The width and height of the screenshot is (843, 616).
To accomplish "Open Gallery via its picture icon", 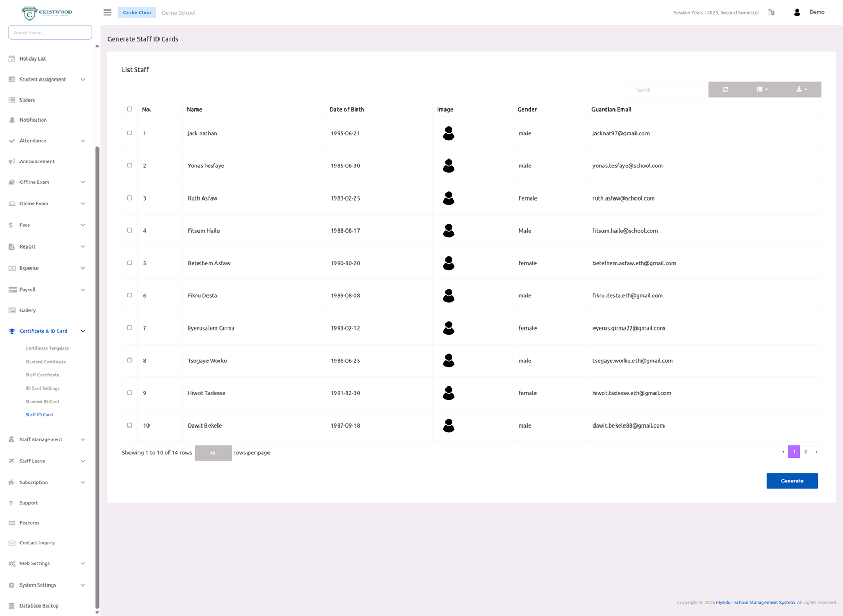I will click(x=12, y=311).
